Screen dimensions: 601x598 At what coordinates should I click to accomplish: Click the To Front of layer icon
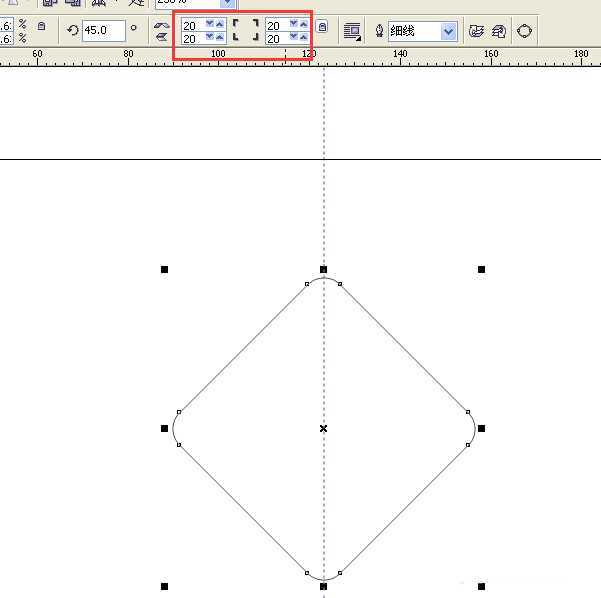477,31
